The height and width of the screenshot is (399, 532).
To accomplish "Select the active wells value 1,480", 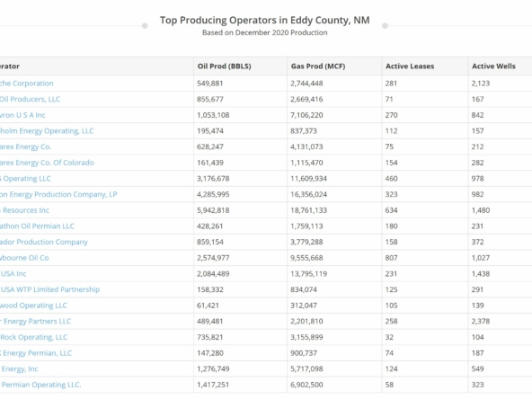I will tap(481, 210).
